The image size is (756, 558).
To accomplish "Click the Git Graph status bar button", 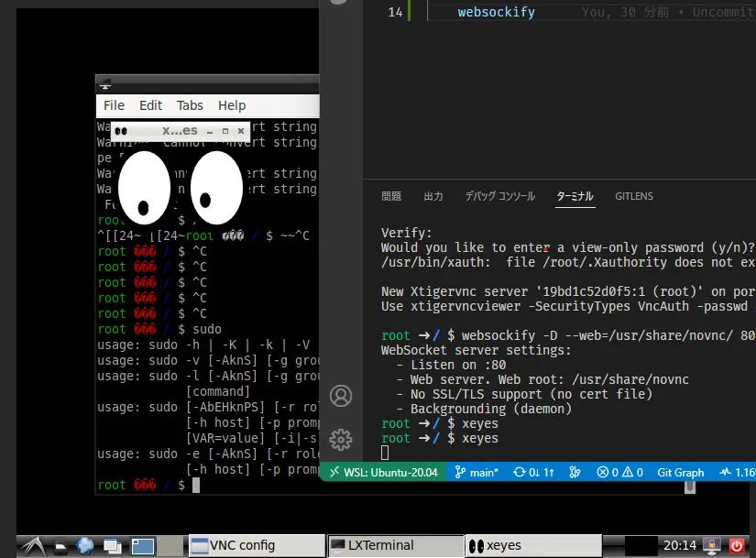I will pos(680,473).
